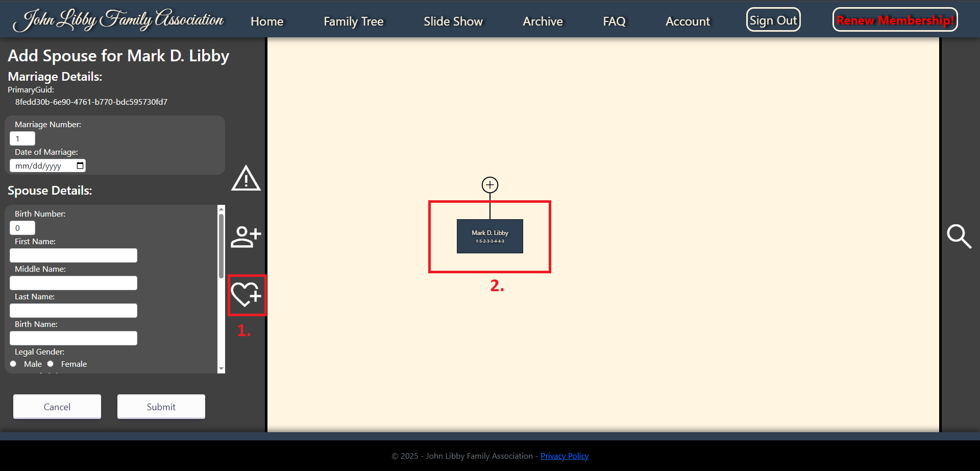Click the scroll up arrow of spouse details
The image size is (980, 471).
click(x=221, y=209)
